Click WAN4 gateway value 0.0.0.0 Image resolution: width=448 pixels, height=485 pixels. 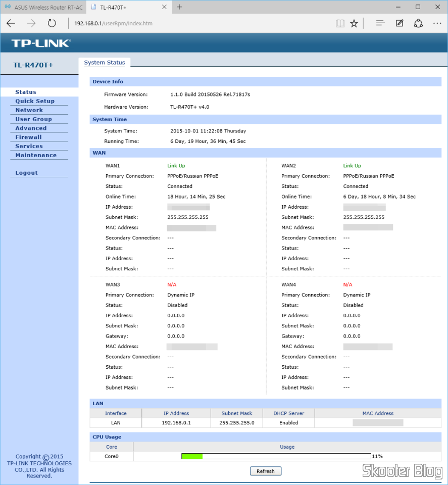click(x=352, y=336)
